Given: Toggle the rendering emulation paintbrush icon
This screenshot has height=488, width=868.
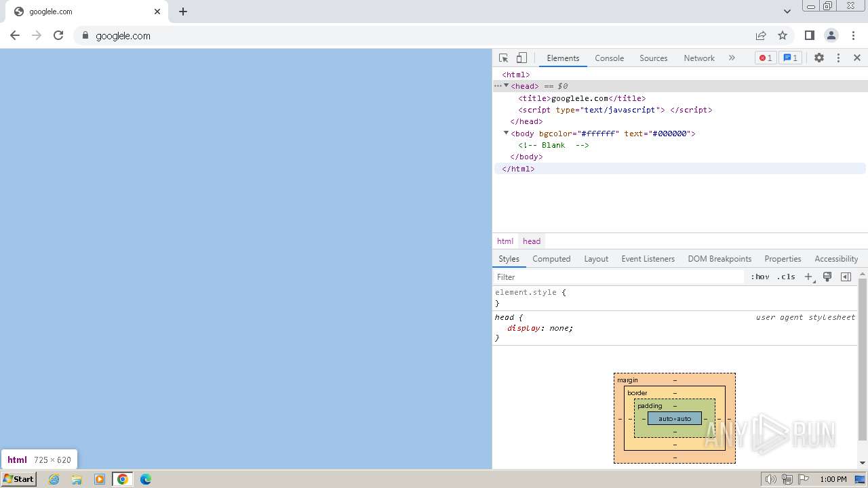Looking at the screenshot, I should 827,277.
